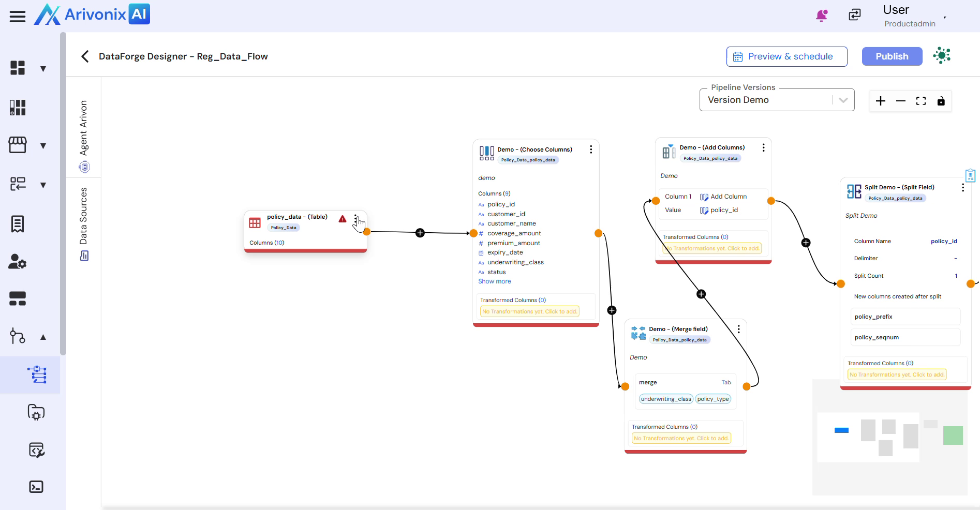Toggle the theme sun icon near Publish
980x510 pixels.
pos(942,56)
